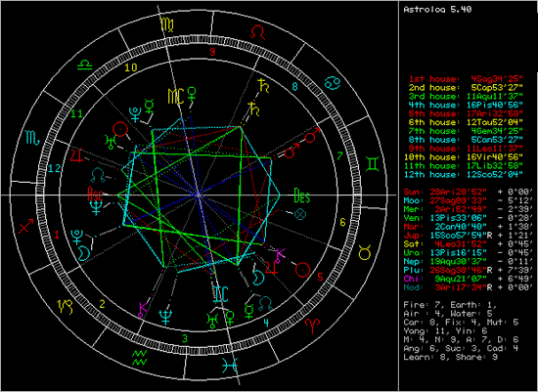Select the yellow Taurus sign glyph

click(x=365, y=253)
